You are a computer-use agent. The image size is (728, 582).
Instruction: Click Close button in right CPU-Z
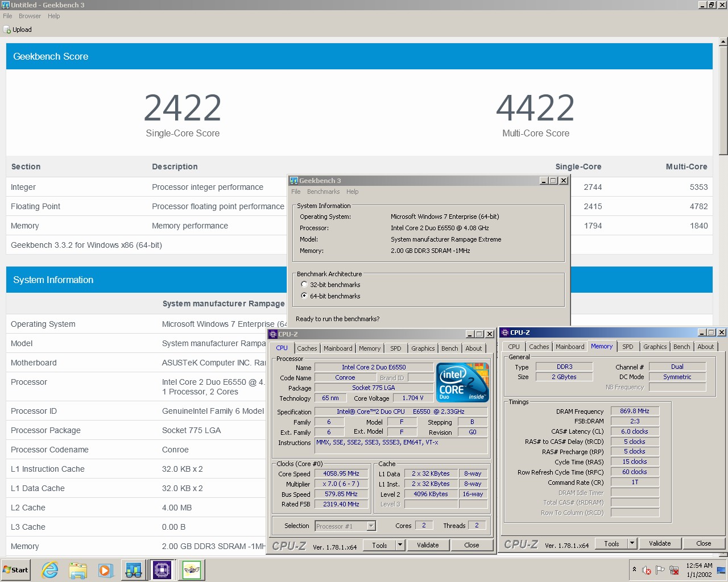tap(704, 543)
